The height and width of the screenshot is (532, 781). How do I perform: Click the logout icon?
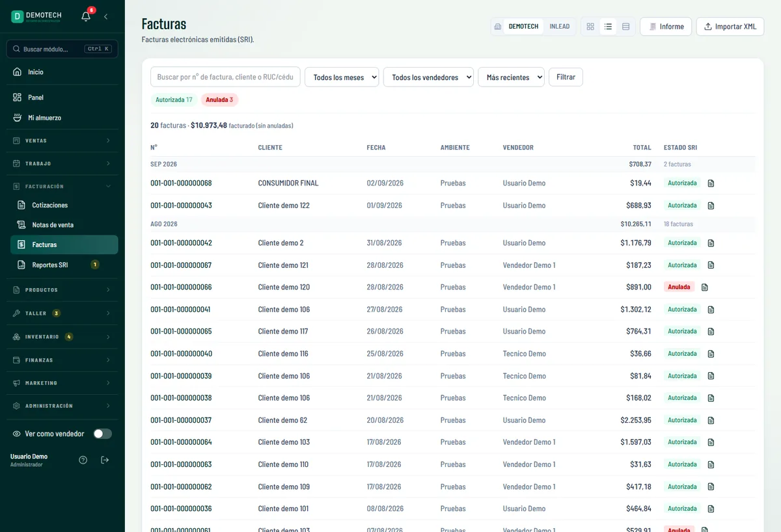[x=105, y=460]
